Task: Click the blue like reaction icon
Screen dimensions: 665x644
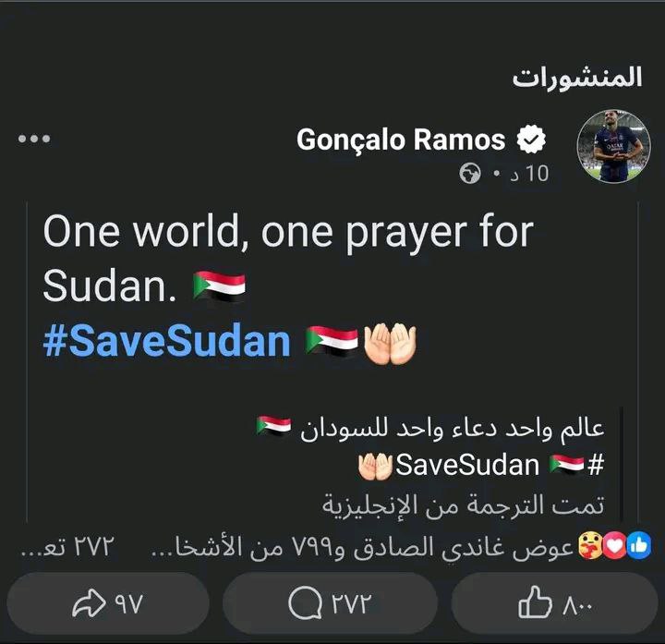Action: (x=639, y=545)
